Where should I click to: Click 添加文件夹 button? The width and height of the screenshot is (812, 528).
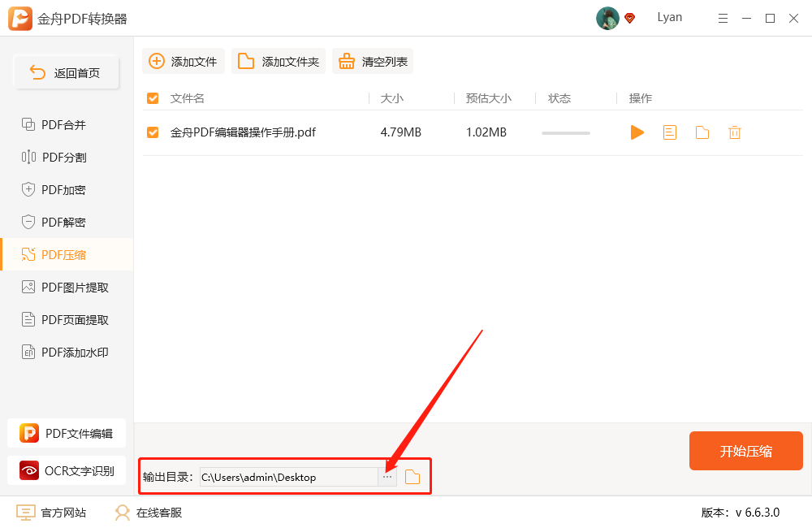(279, 61)
